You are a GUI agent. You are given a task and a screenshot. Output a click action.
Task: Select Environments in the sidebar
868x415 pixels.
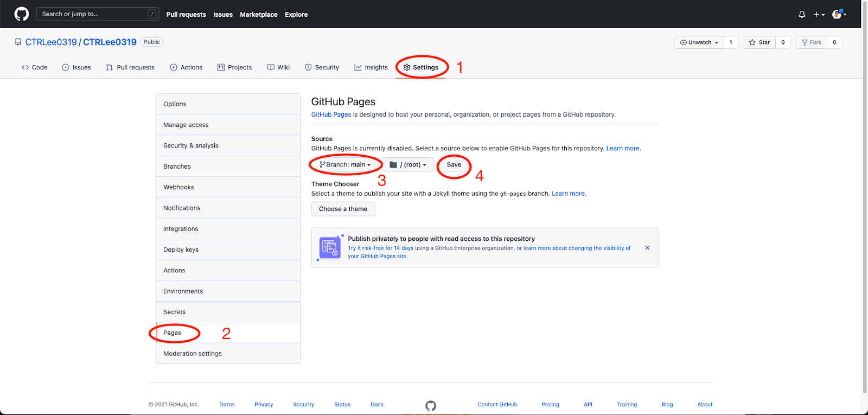(x=228, y=291)
